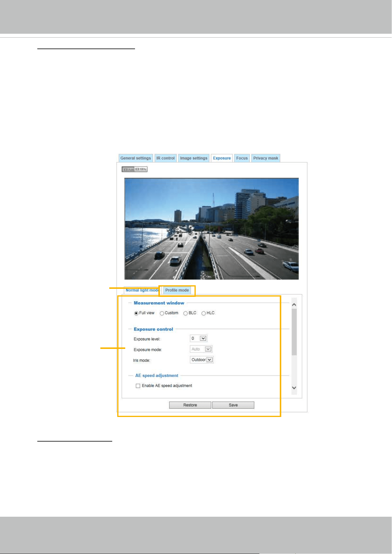Click the Exposure mode label
392x554 pixels.
click(x=148, y=350)
